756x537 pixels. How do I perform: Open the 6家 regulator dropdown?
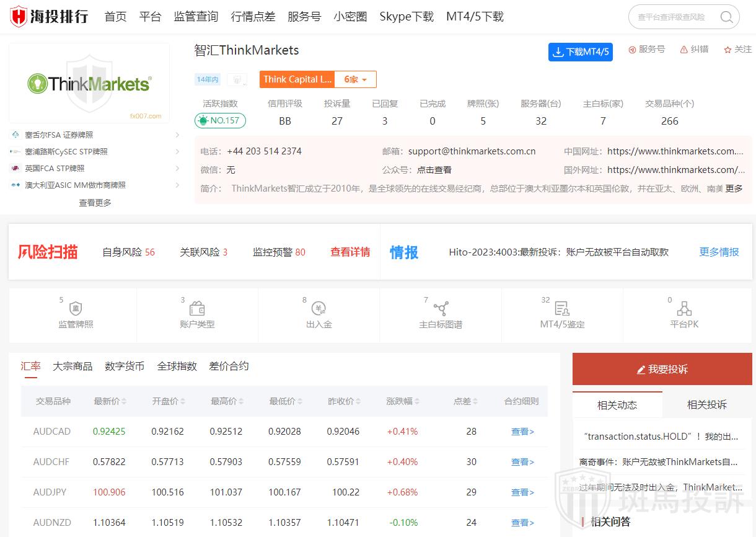coord(355,79)
